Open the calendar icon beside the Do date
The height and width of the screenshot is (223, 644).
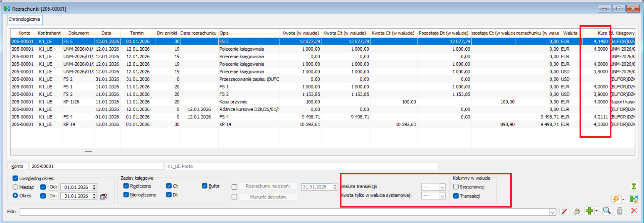[103, 197]
